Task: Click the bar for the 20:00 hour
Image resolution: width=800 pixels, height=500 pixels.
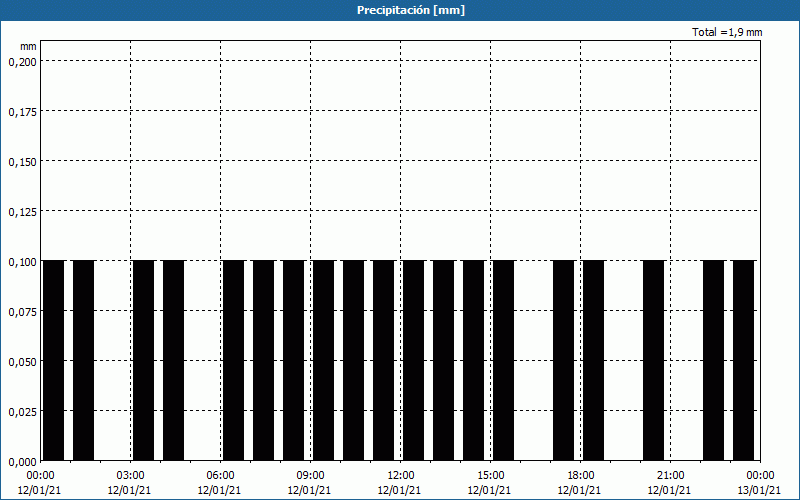Action: tap(654, 360)
